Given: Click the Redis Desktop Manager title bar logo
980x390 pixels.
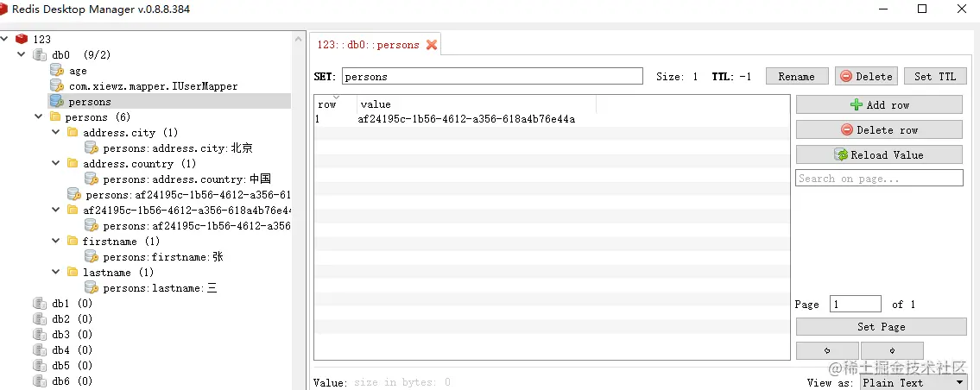Looking at the screenshot, I should pos(3,9).
